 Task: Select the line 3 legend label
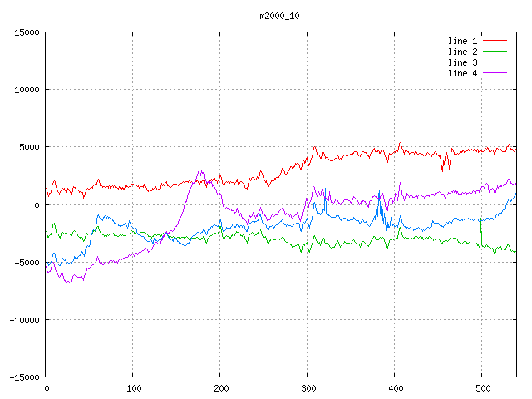pyautogui.click(x=463, y=62)
